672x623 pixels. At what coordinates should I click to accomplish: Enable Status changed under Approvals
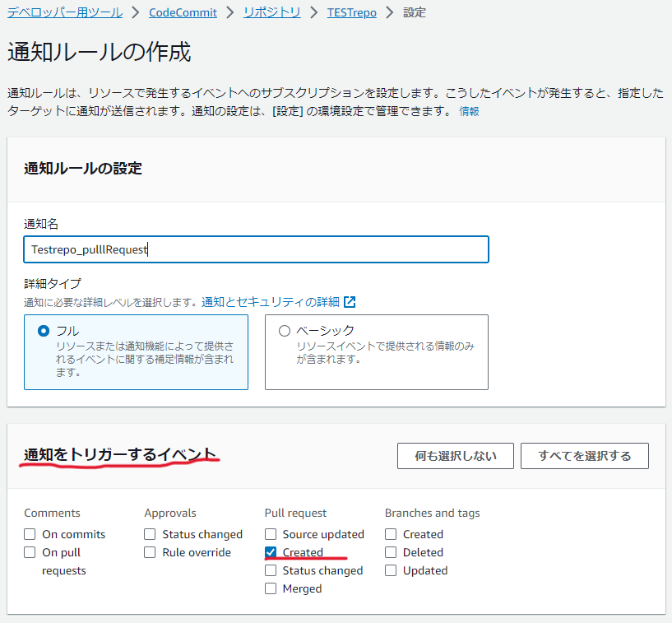(150, 534)
